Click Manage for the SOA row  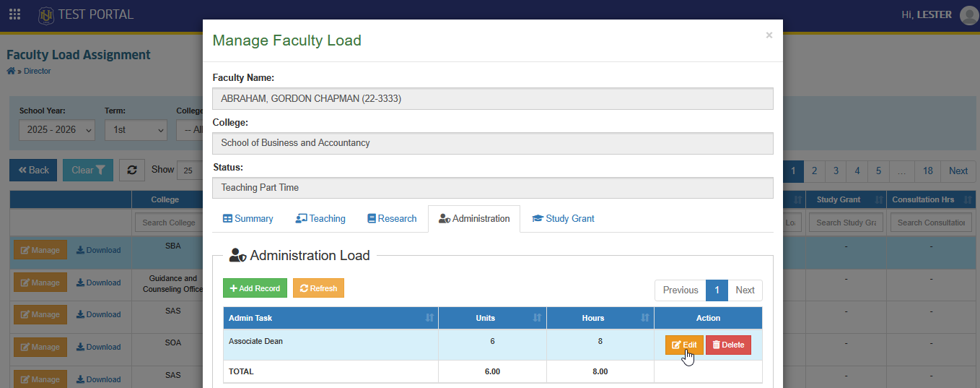tap(40, 347)
